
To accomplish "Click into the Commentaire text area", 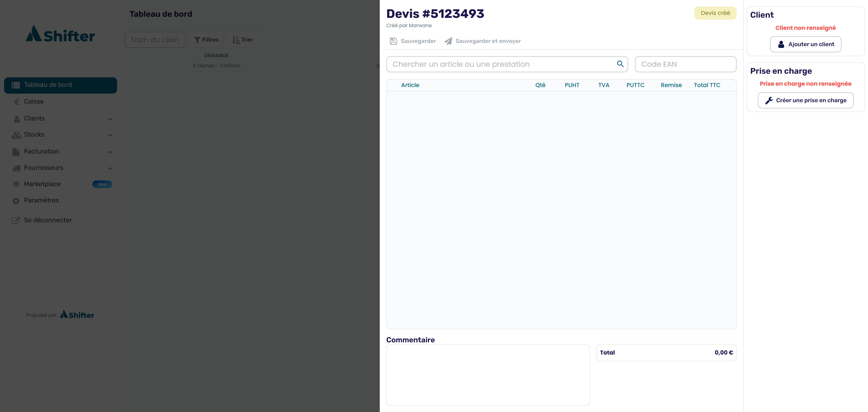I will 488,374.
